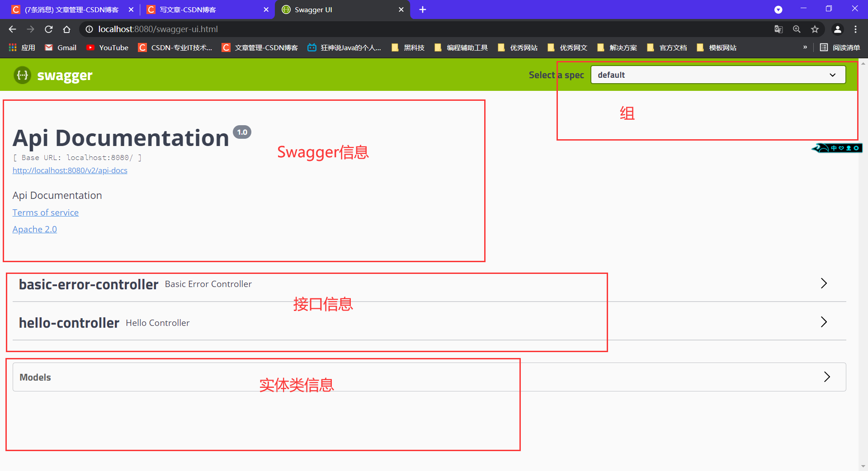Open the 'default' spec dropdown
This screenshot has width=868, height=471.
718,75
